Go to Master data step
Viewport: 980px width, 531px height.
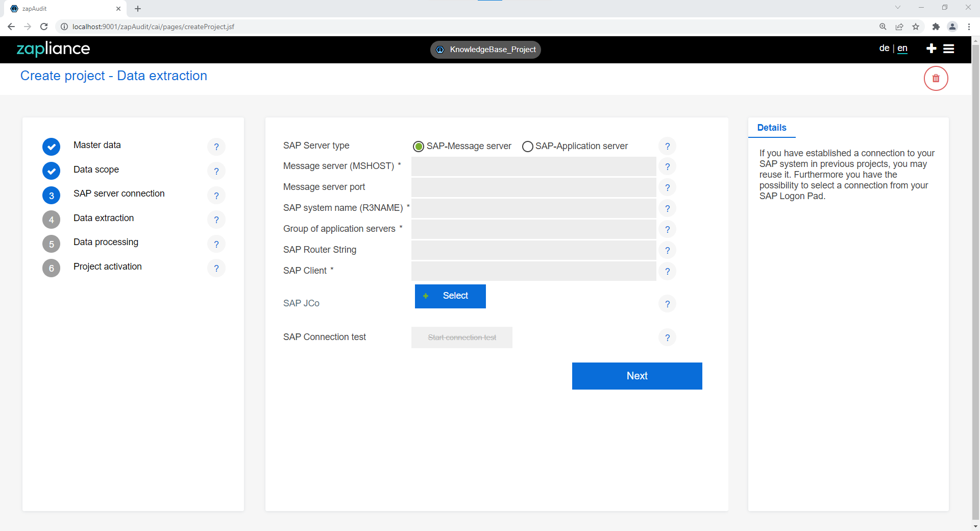97,145
